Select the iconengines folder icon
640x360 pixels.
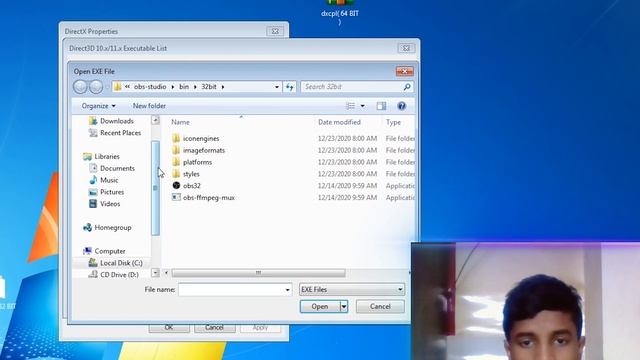point(176,138)
